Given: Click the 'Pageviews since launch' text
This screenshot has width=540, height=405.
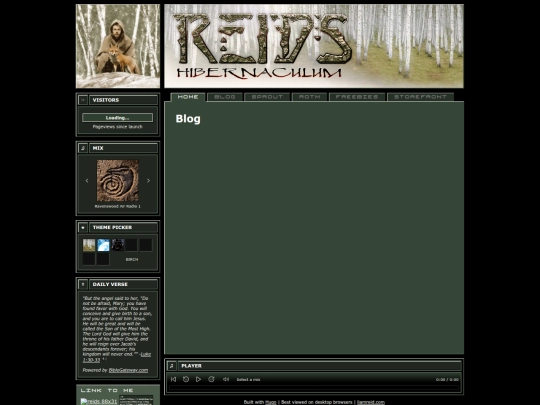Looking at the screenshot, I should pyautogui.click(x=117, y=127).
